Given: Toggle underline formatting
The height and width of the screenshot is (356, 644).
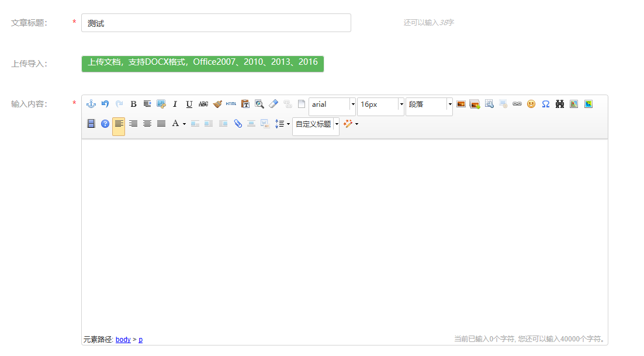Looking at the screenshot, I should pyautogui.click(x=189, y=104).
